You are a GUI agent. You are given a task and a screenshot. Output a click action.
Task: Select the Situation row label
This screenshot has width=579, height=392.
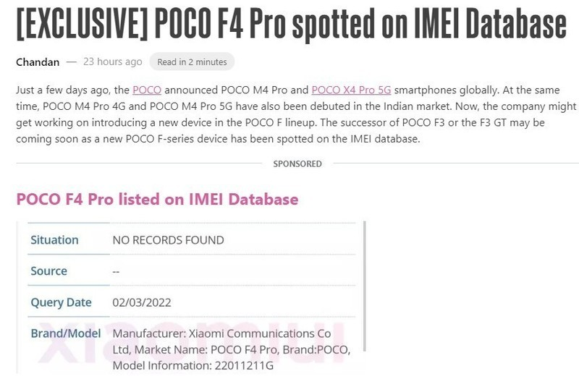(x=54, y=240)
